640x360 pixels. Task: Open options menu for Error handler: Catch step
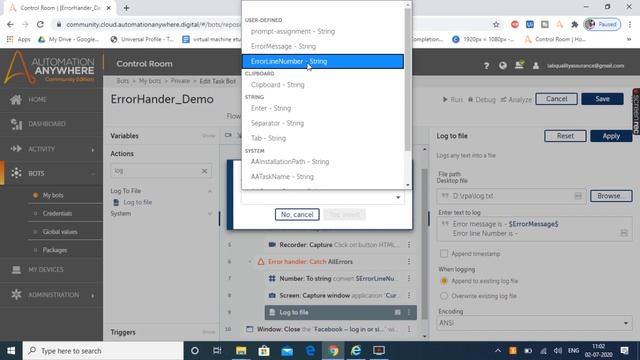(x=409, y=262)
